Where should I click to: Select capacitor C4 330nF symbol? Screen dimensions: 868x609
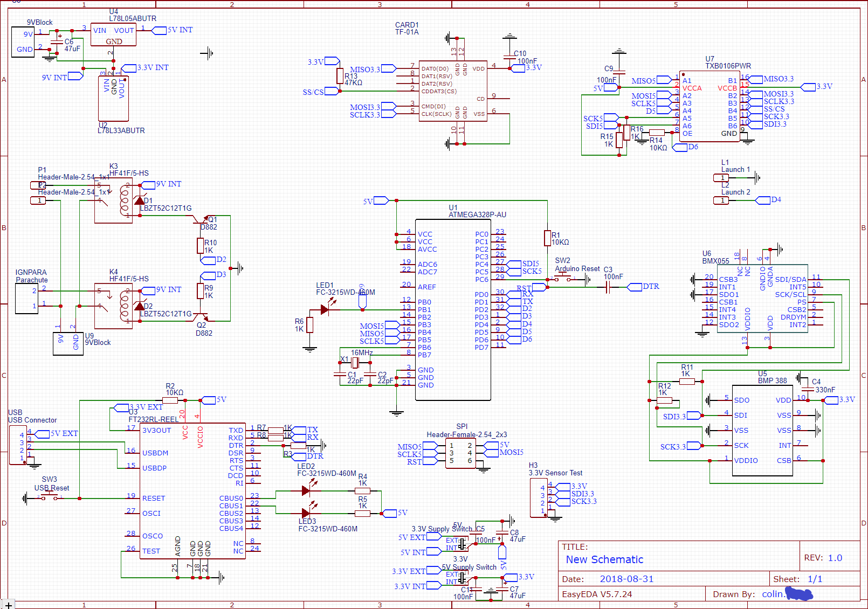click(x=808, y=389)
